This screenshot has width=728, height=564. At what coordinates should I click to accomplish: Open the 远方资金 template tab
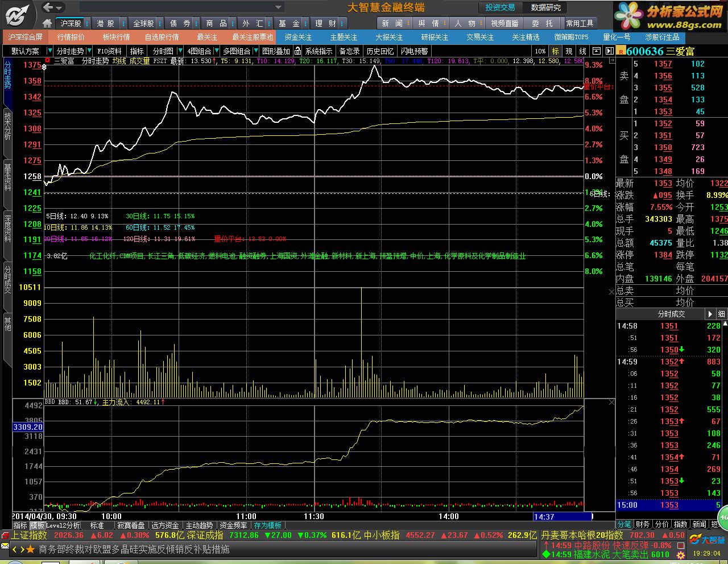click(165, 525)
